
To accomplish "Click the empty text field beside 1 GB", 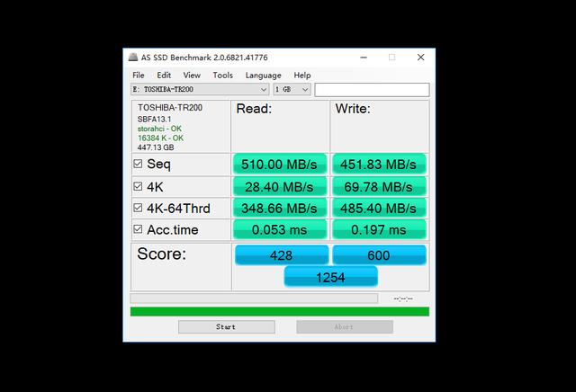I will point(372,90).
